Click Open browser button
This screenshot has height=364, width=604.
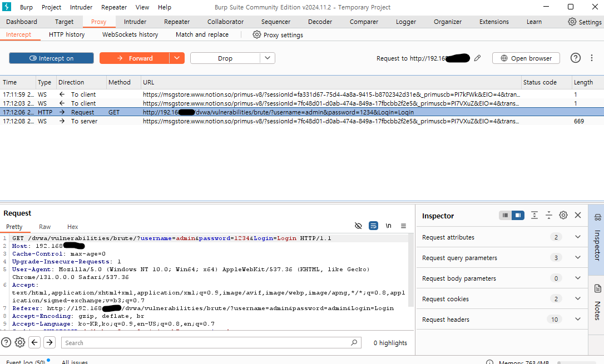[x=526, y=58]
